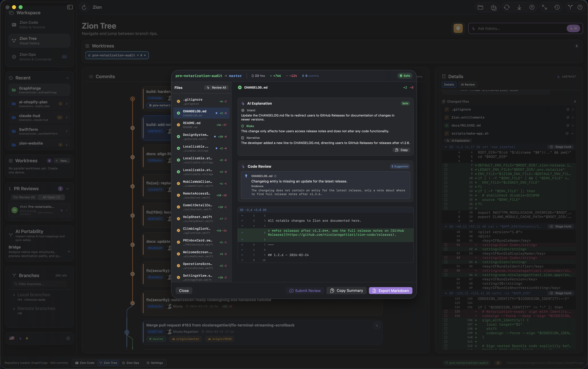Select Zion Ops in the bottom status bar
The image size is (588, 369).
pos(131,363)
